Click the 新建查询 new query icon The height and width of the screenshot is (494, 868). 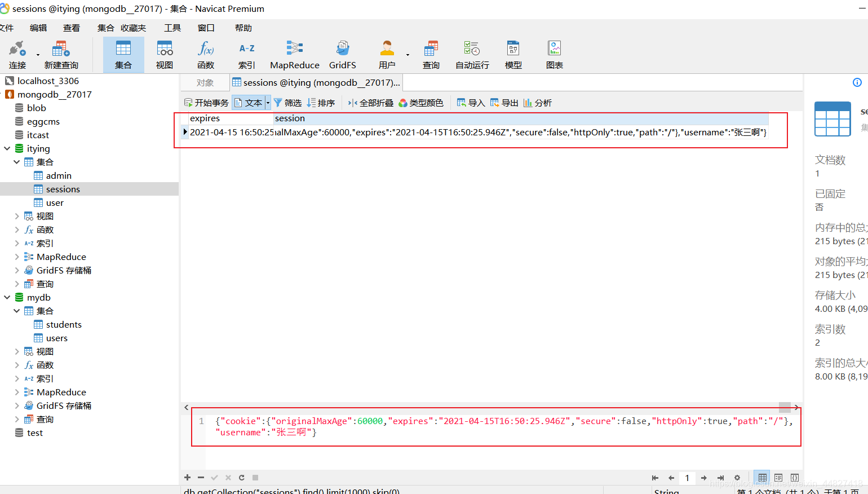pos(61,55)
